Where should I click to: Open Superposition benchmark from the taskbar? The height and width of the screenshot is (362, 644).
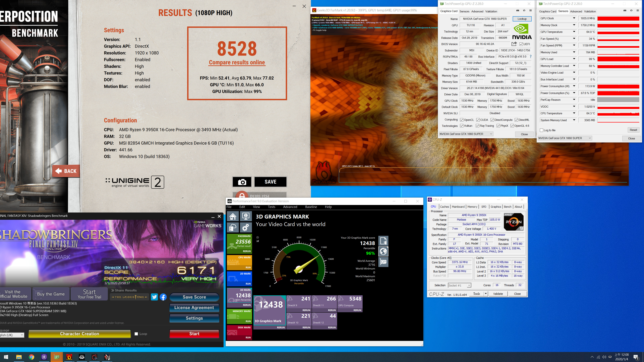click(x=107, y=357)
